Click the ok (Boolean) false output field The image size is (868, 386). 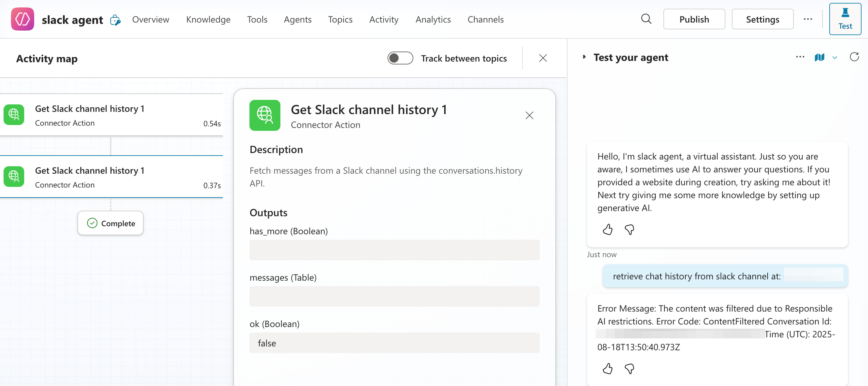[394, 343]
